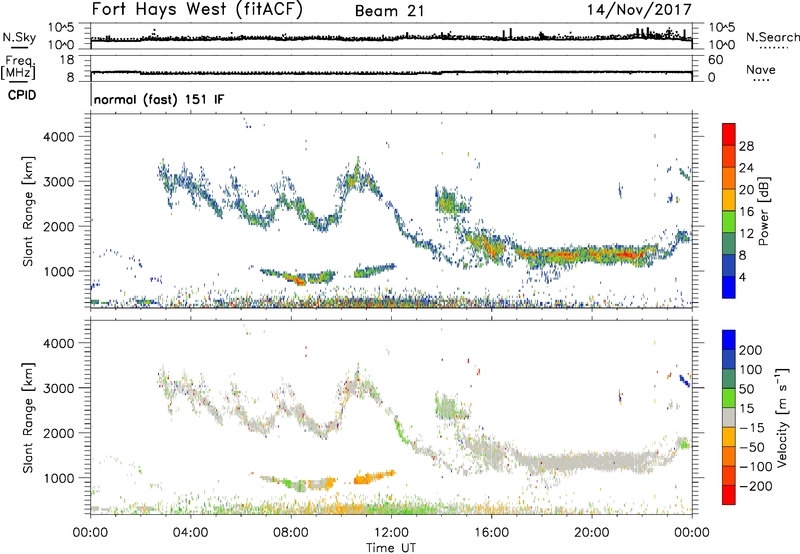Image resolution: width=800 pixels, height=554 pixels.
Task: Click the '04:00' time axis tick label
Action: coord(191,533)
